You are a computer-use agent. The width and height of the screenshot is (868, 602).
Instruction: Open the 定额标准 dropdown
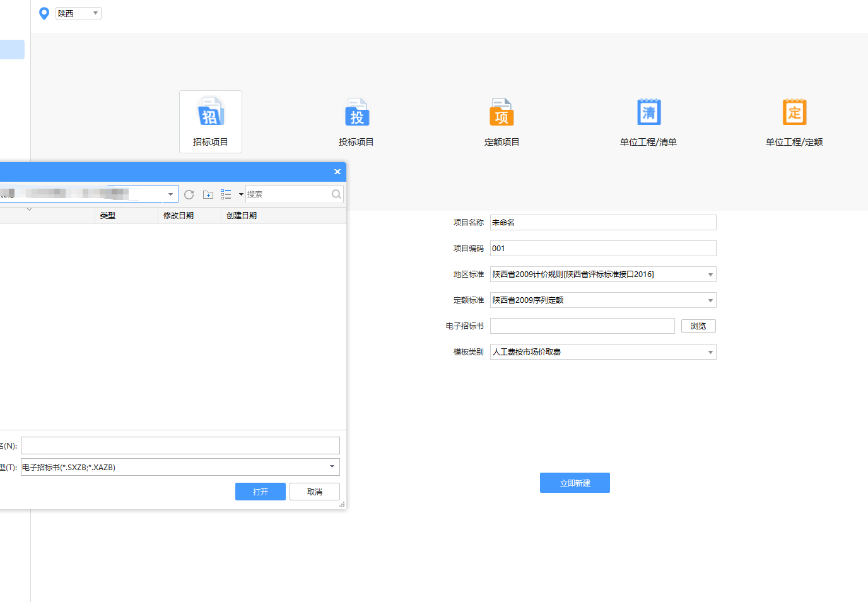click(709, 300)
